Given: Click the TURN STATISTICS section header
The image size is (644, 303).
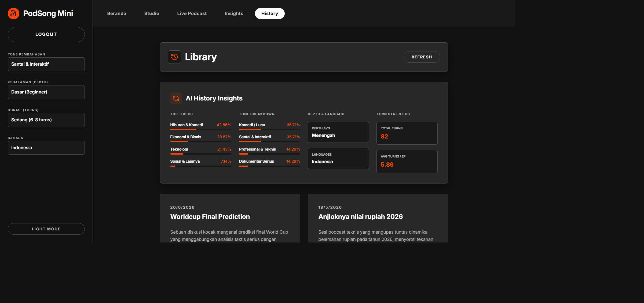Looking at the screenshot, I should coord(393,114).
